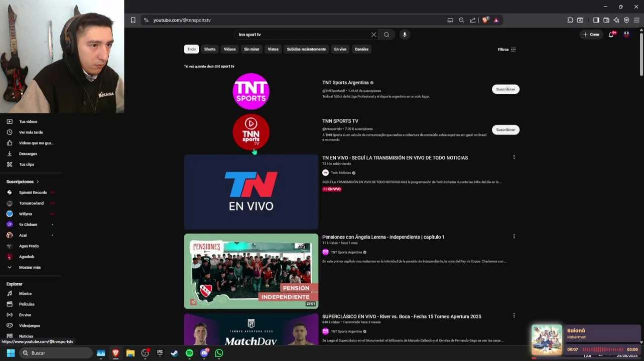This screenshot has height=361, width=644.
Task: Open Discord from the taskbar
Action: [204, 353]
